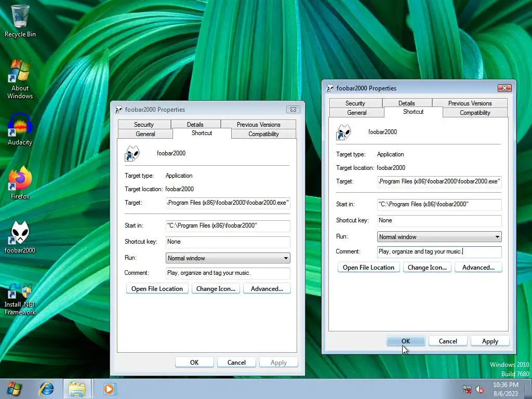
Task: Select the Install .NET Framework shortcut
Action: pyautogui.click(x=20, y=299)
